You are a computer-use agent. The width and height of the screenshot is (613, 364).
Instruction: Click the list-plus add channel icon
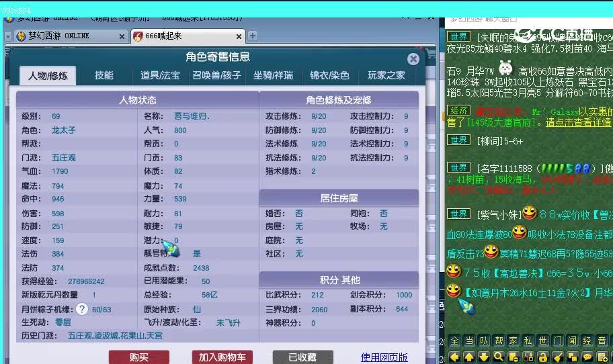click(x=602, y=357)
